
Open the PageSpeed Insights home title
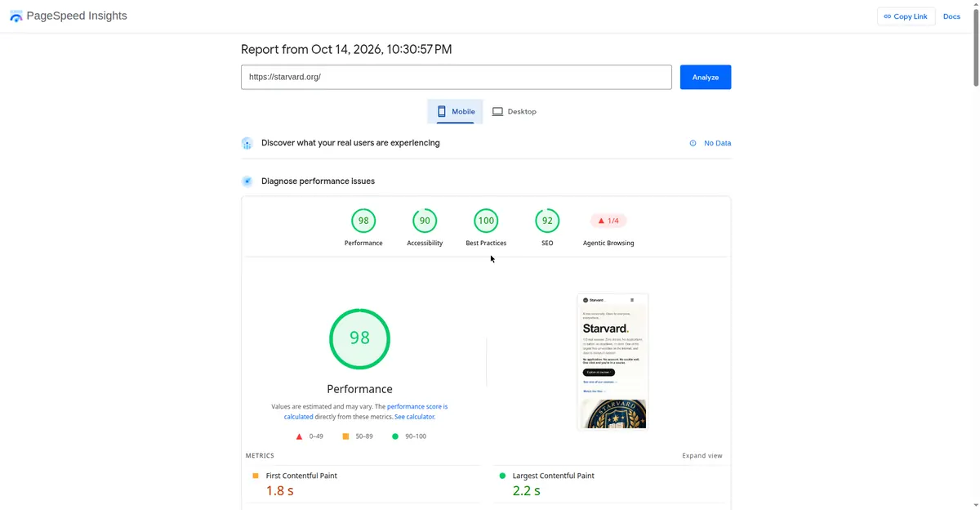point(77,16)
